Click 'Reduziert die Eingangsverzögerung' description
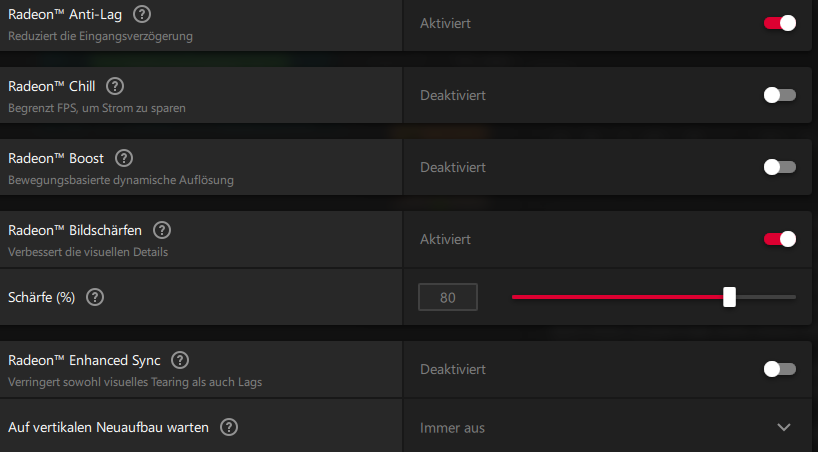This screenshot has height=452, width=818. click(100, 37)
